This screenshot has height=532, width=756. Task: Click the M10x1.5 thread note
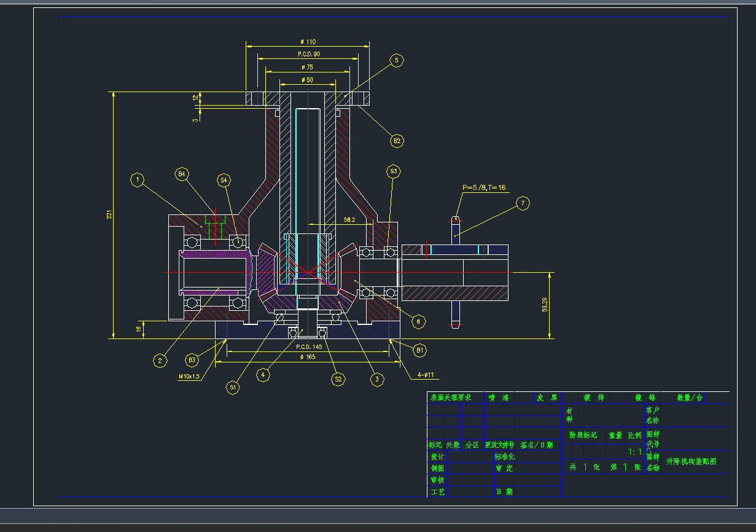click(189, 377)
